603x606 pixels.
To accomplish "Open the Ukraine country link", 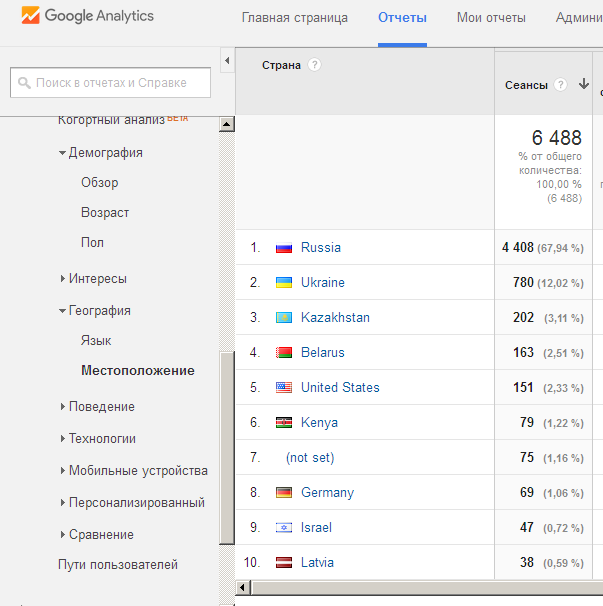I will tap(323, 283).
